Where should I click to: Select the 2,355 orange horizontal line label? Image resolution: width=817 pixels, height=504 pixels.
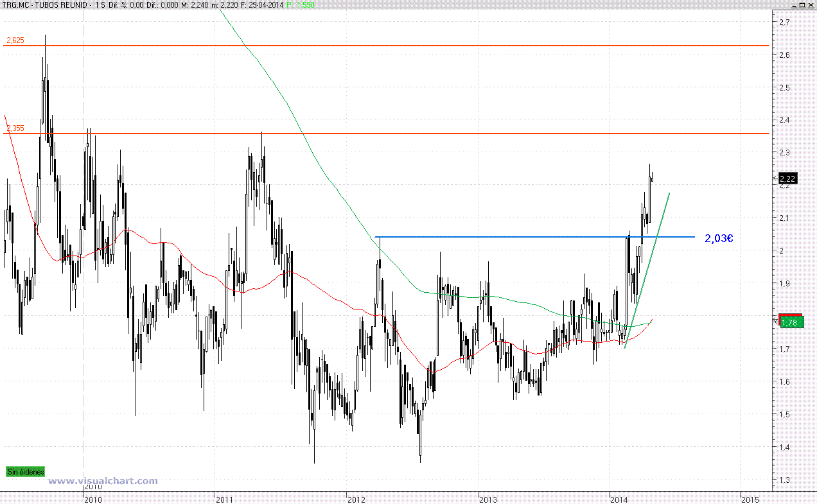coord(15,128)
